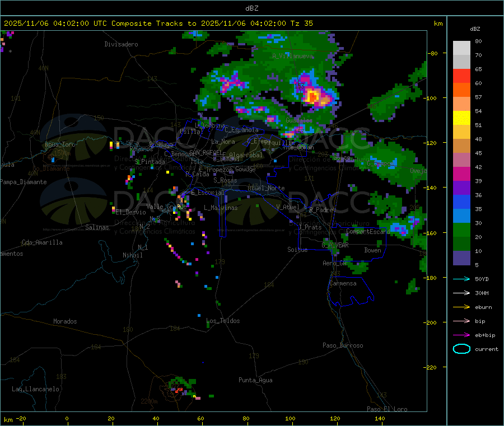Viewport: 504px width, 426px height.
Task: Click the 'Los_Toldos' map label
Action: [x=223, y=321]
